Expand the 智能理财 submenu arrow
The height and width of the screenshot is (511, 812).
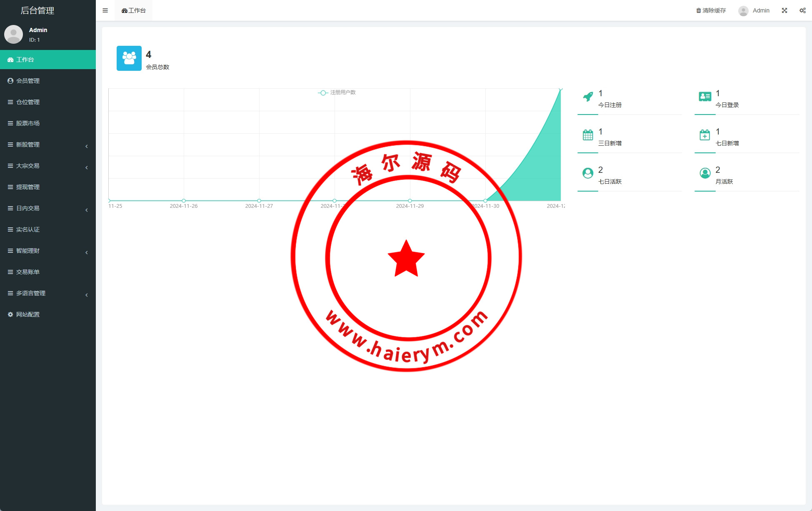pyautogui.click(x=86, y=252)
